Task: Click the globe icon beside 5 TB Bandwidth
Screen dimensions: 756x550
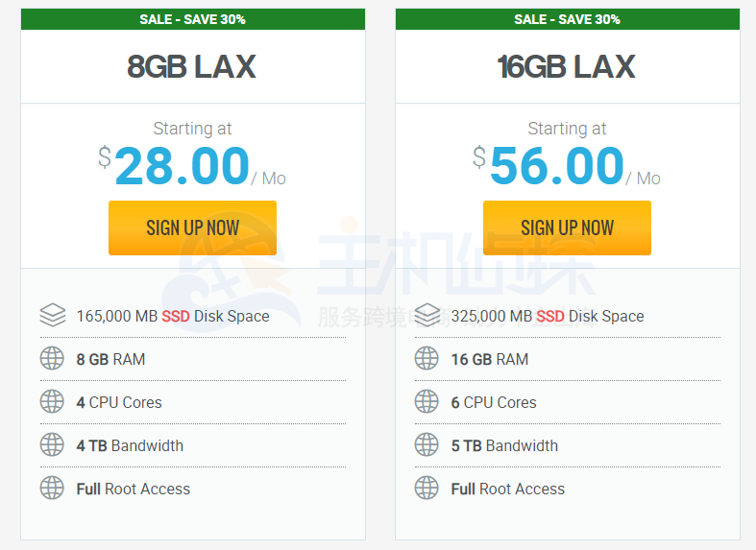Action: pyautogui.click(x=427, y=445)
